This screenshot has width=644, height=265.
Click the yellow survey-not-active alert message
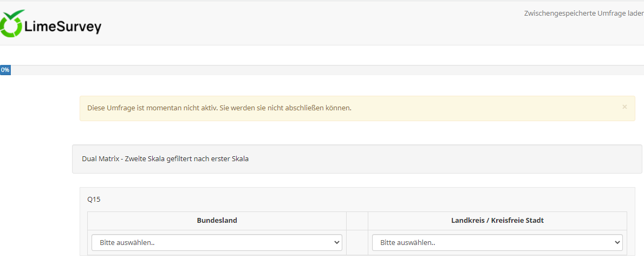pos(219,108)
